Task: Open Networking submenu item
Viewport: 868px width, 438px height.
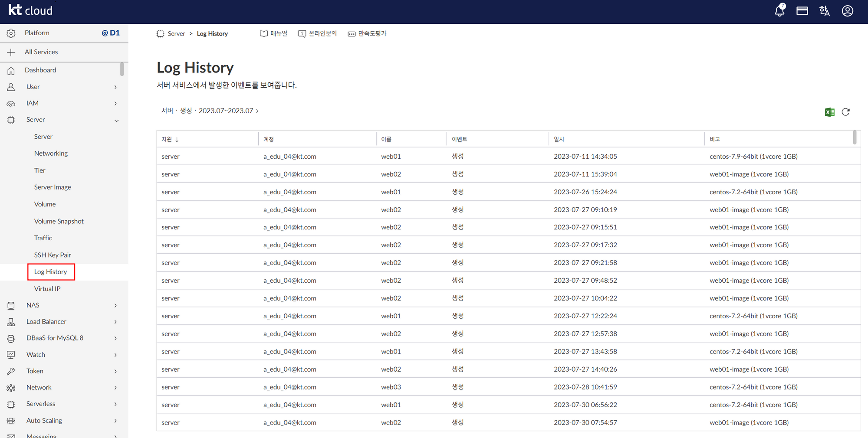Action: pyautogui.click(x=51, y=154)
